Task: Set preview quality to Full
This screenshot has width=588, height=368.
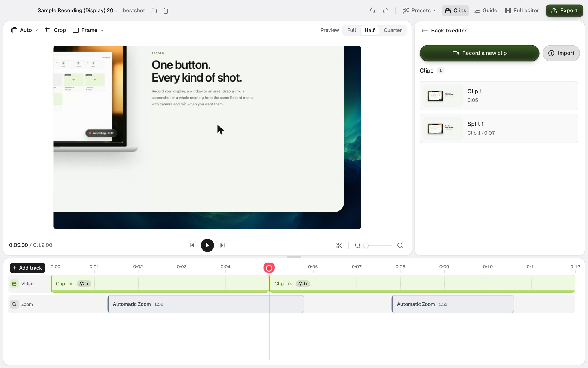Action: click(x=351, y=30)
